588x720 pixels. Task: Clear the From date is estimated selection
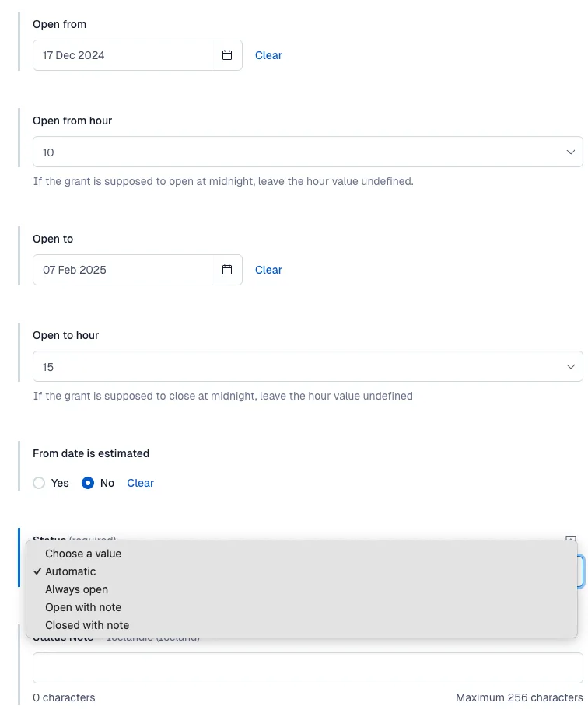tap(140, 483)
